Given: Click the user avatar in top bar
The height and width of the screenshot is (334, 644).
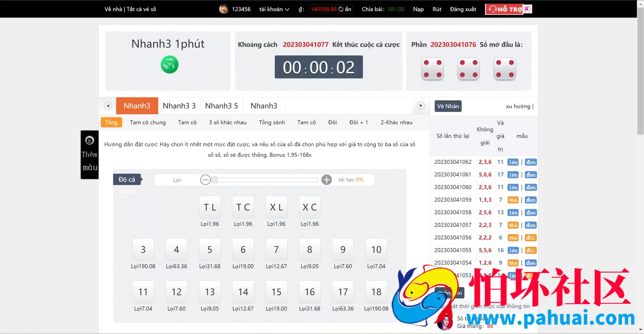Looking at the screenshot, I should coord(224,9).
